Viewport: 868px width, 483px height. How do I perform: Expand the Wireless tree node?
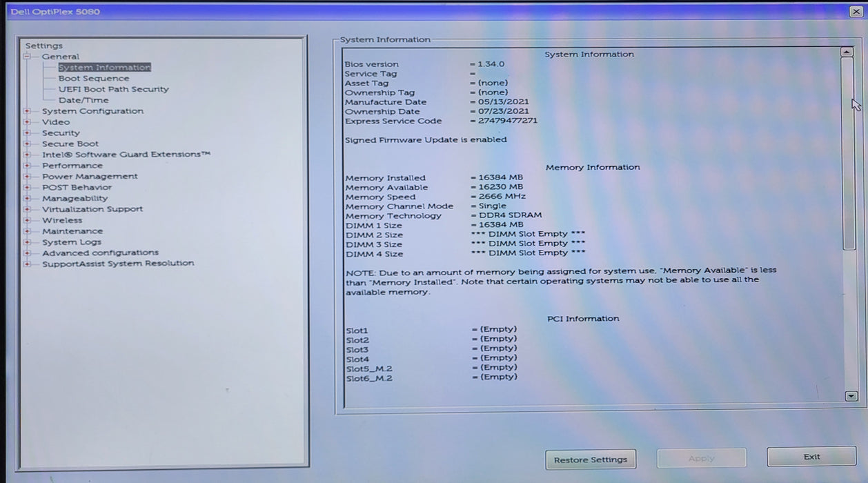(27, 220)
